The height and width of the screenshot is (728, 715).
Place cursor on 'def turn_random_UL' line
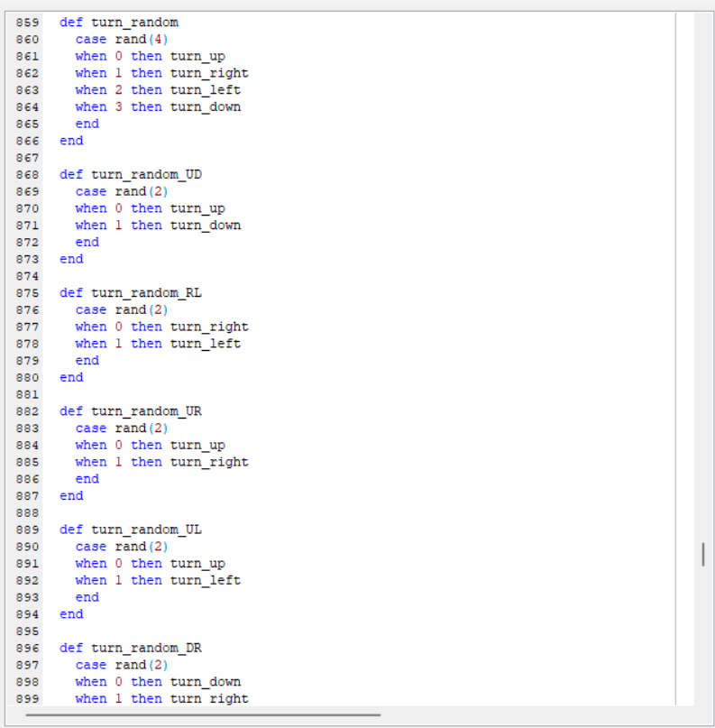131,530
